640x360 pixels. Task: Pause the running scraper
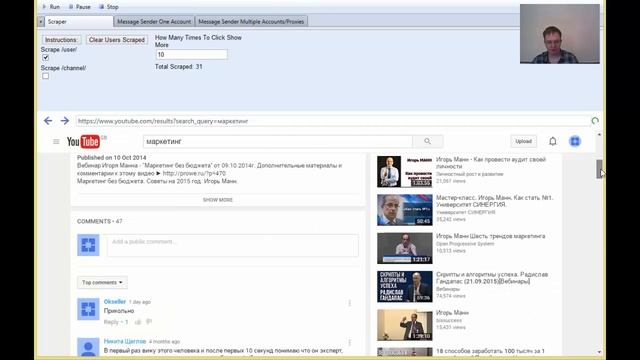tap(80, 7)
